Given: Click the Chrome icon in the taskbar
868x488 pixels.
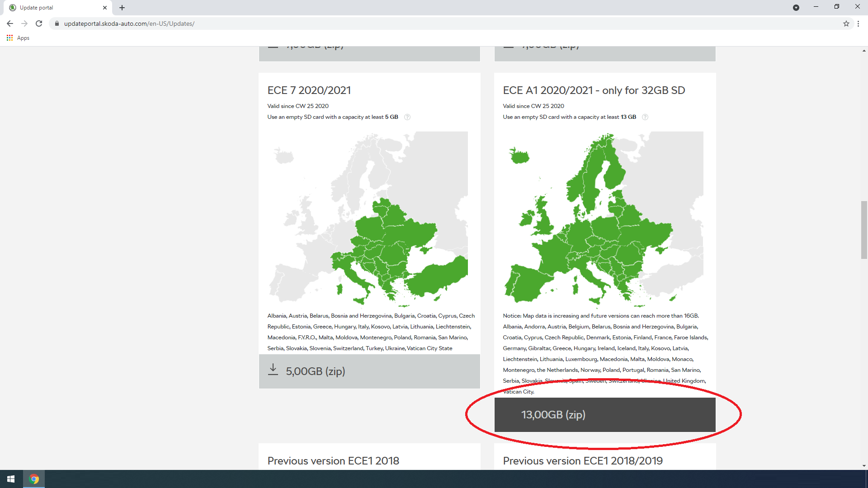Looking at the screenshot, I should pyautogui.click(x=34, y=479).
